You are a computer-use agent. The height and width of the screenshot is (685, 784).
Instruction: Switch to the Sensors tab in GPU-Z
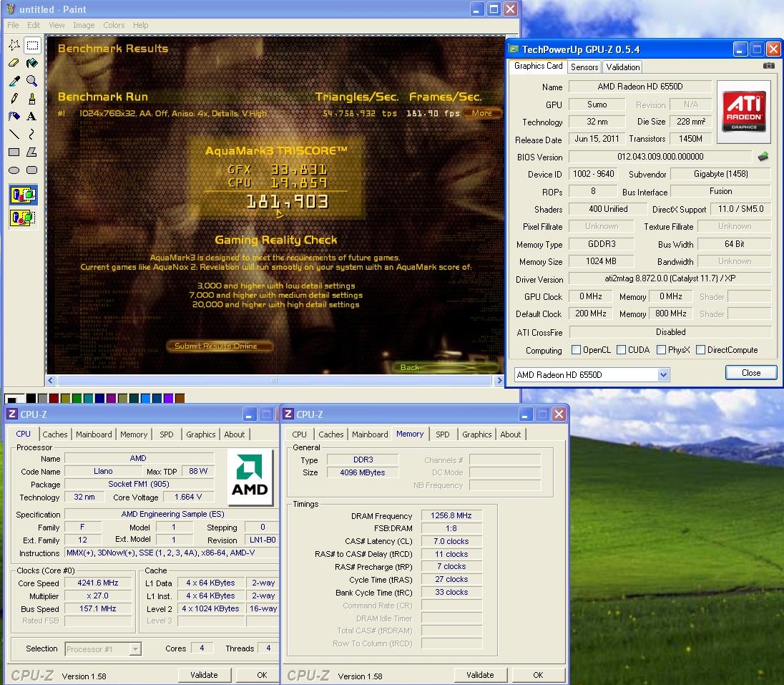(x=584, y=67)
